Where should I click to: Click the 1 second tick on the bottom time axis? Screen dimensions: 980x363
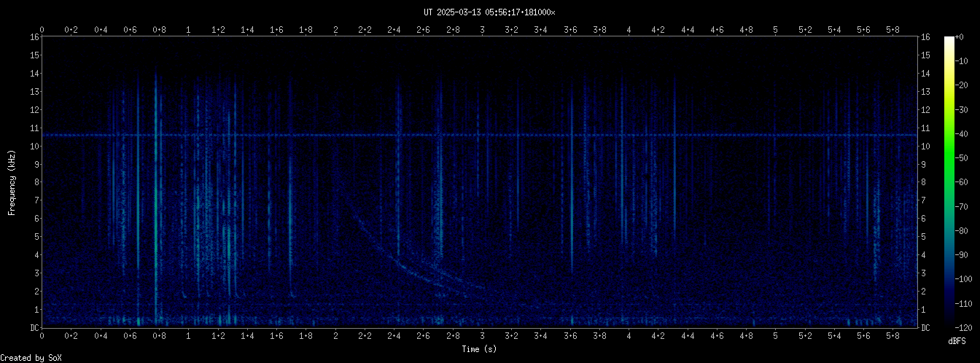coord(189,337)
